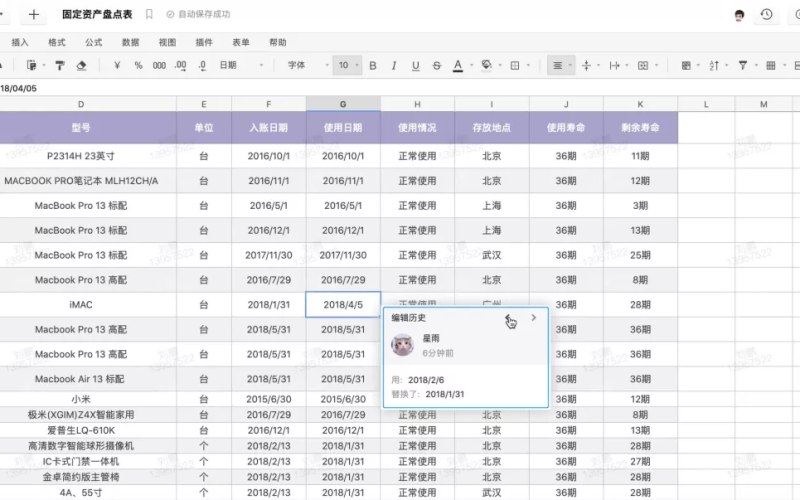Toggle strikethrough formatting
The width and height of the screenshot is (800, 500).
tap(437, 65)
